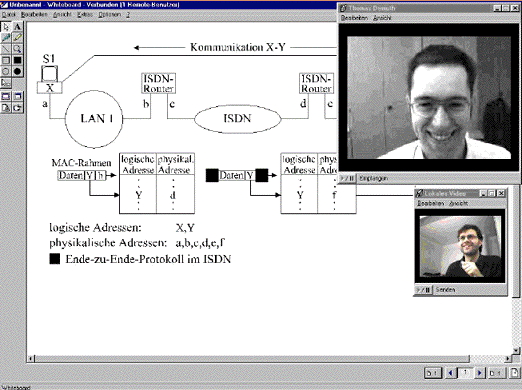Toggle the Remote Pointer hand
The image size is (522, 390).
pos(17,108)
